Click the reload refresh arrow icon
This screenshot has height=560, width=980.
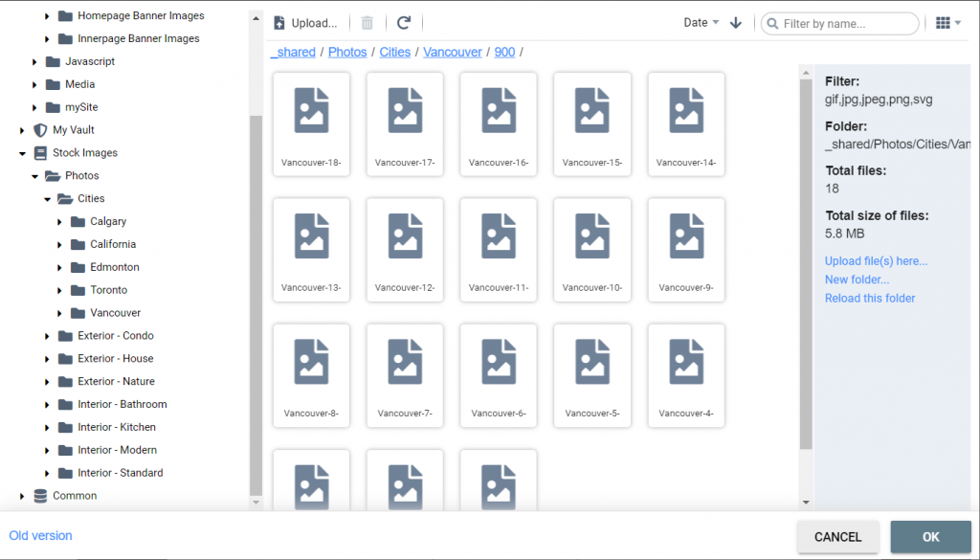click(404, 23)
